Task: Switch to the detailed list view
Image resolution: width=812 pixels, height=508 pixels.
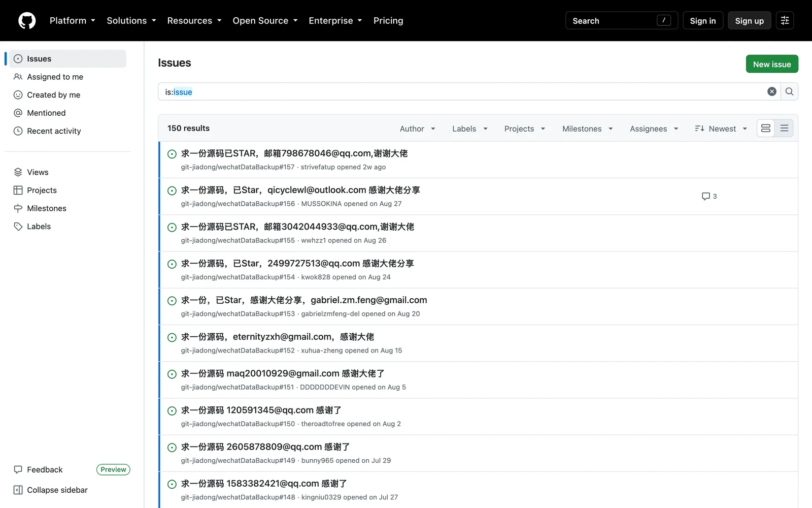Action: [766, 129]
